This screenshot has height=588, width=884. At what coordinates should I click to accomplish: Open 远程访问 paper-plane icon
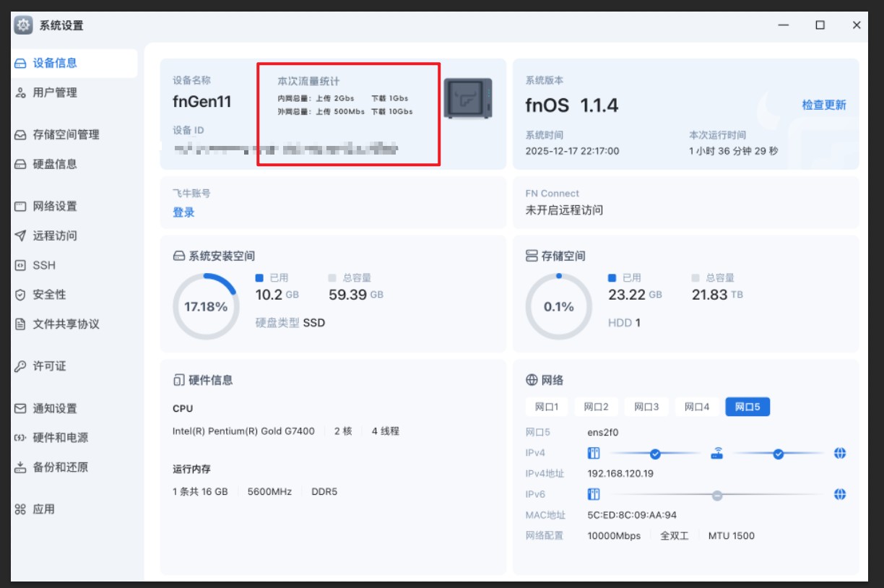point(20,236)
